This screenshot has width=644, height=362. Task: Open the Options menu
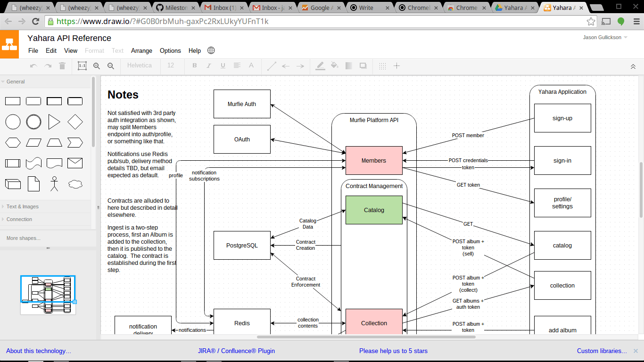pyautogui.click(x=170, y=50)
